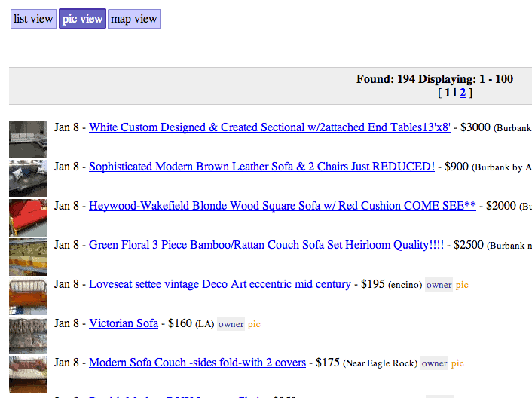The image size is (532, 398).
Task: Click pic tag on Loveseat settee row
Action: click(x=462, y=285)
